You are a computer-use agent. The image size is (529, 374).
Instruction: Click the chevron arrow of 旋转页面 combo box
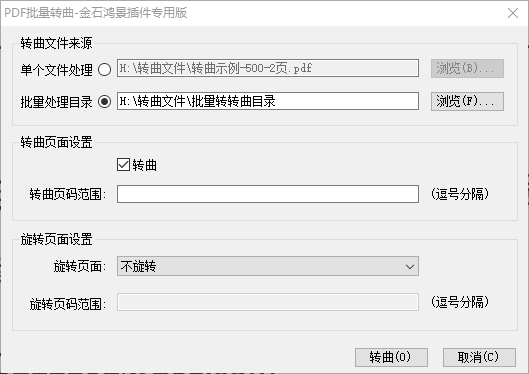[410, 266]
